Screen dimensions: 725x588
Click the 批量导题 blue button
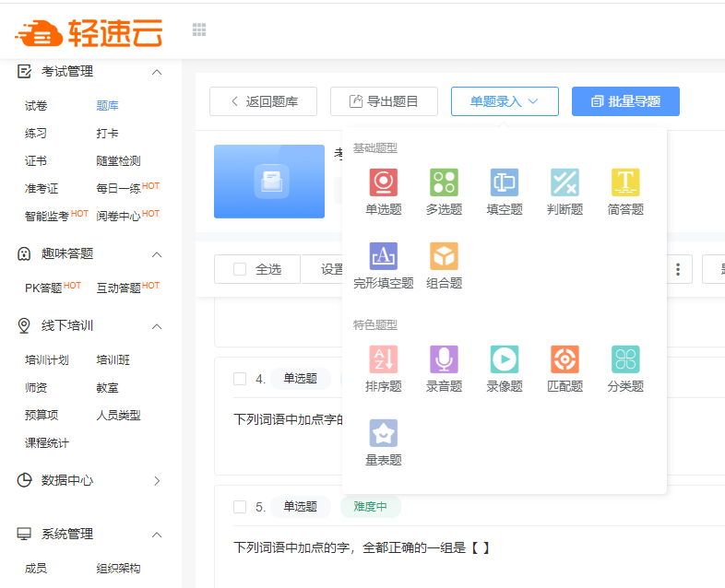pyautogui.click(x=625, y=101)
